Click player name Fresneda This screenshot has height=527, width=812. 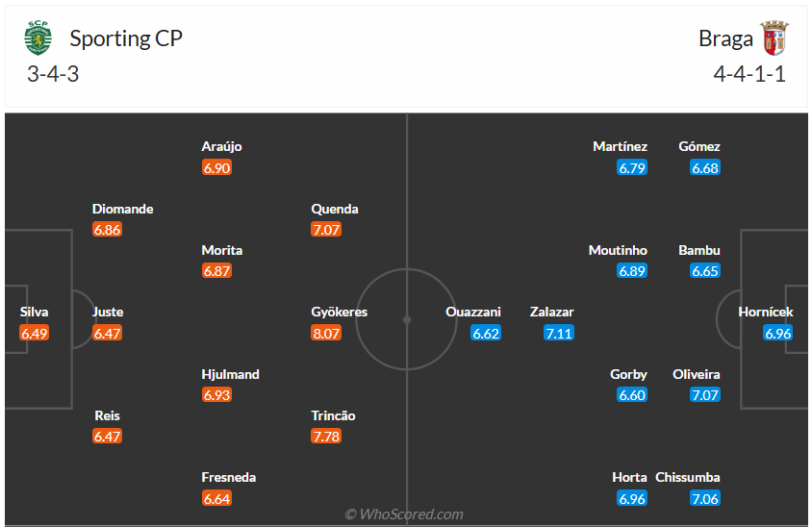click(230, 477)
